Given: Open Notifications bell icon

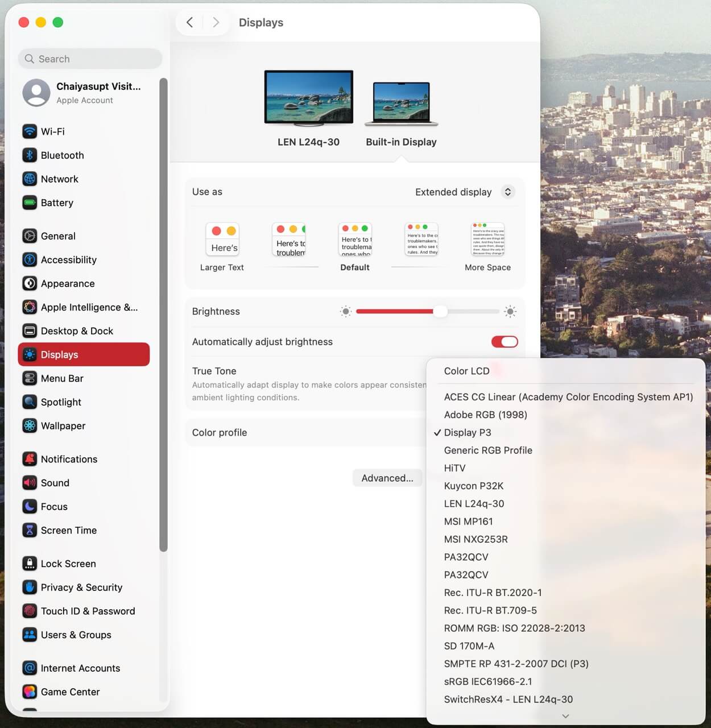Looking at the screenshot, I should pos(30,459).
